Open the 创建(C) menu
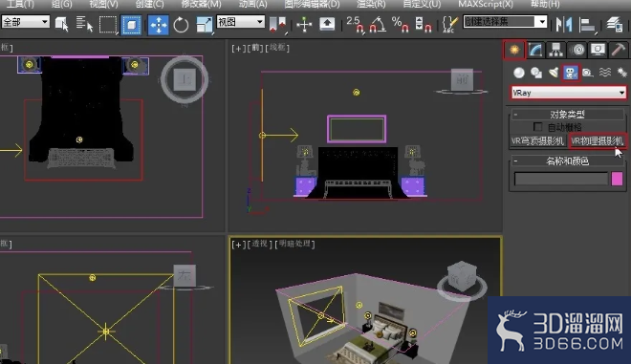The height and width of the screenshot is (364, 631). (x=149, y=4)
